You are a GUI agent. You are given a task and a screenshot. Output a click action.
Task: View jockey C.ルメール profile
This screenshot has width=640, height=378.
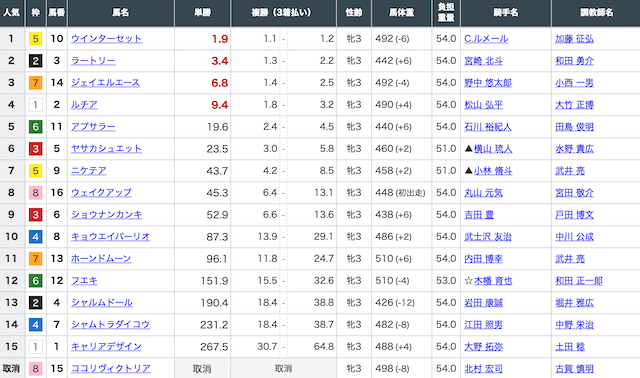click(x=486, y=39)
